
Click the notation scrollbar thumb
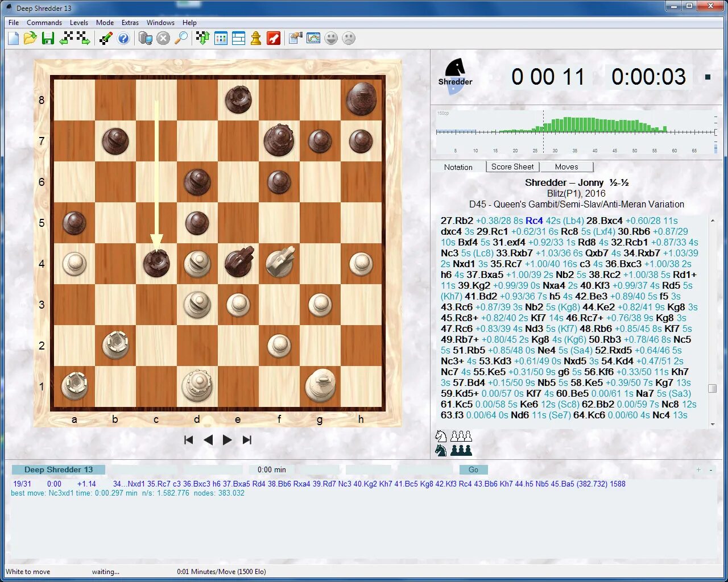pyautogui.click(x=712, y=388)
